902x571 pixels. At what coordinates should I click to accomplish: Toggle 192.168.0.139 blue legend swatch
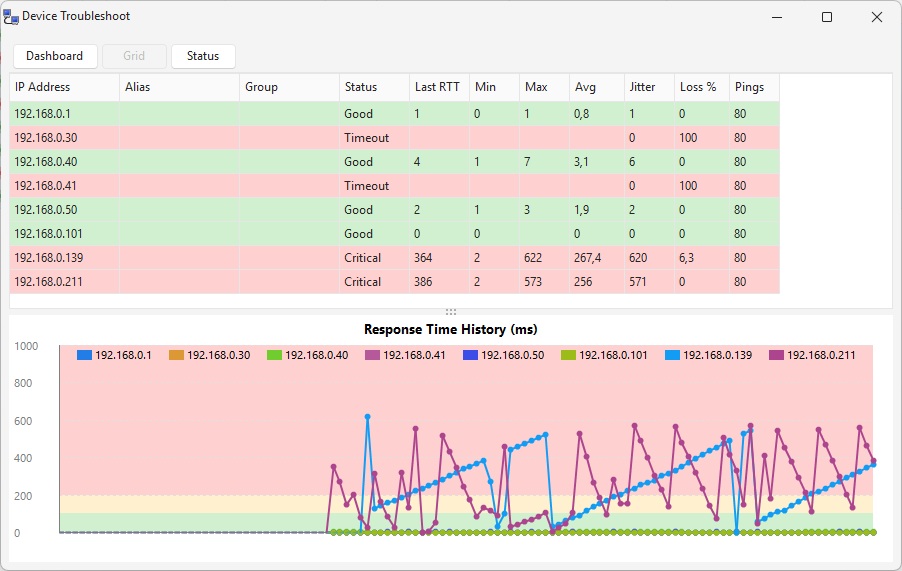673,355
